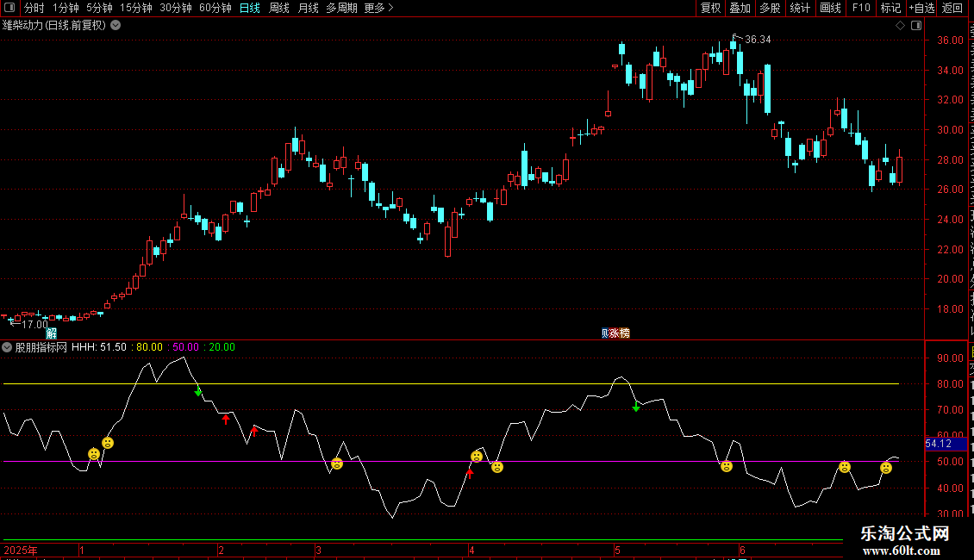Click the 涨榜 badge on the chart

click(620, 333)
